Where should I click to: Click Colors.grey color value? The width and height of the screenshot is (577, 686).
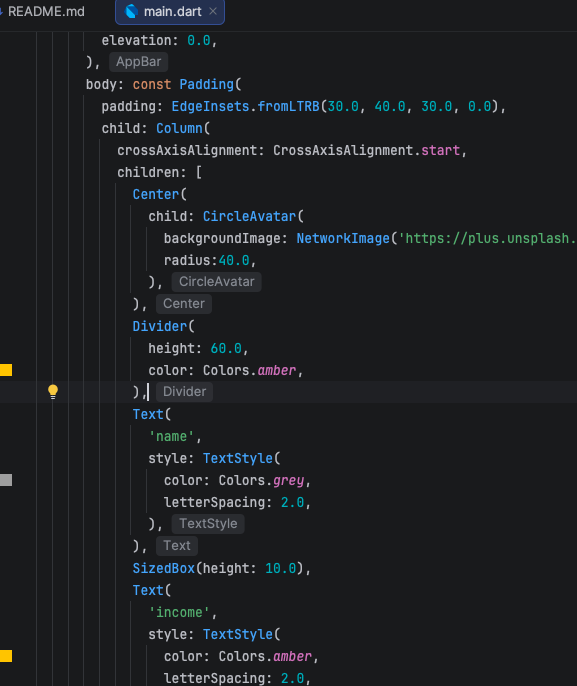(x=262, y=480)
